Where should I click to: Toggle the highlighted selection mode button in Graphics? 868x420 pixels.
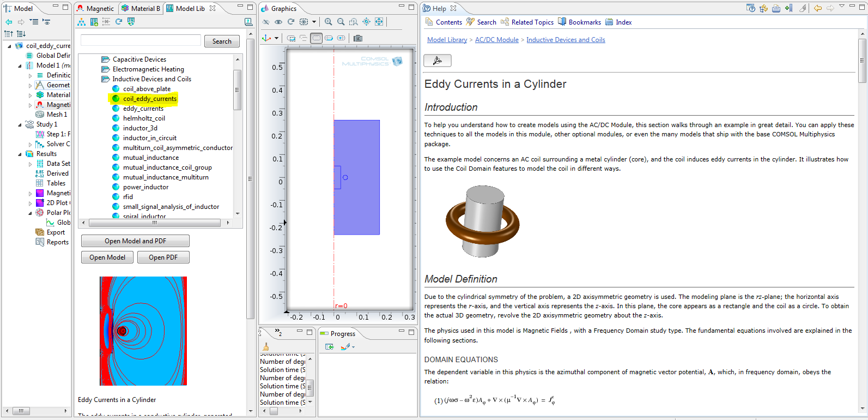click(x=316, y=38)
